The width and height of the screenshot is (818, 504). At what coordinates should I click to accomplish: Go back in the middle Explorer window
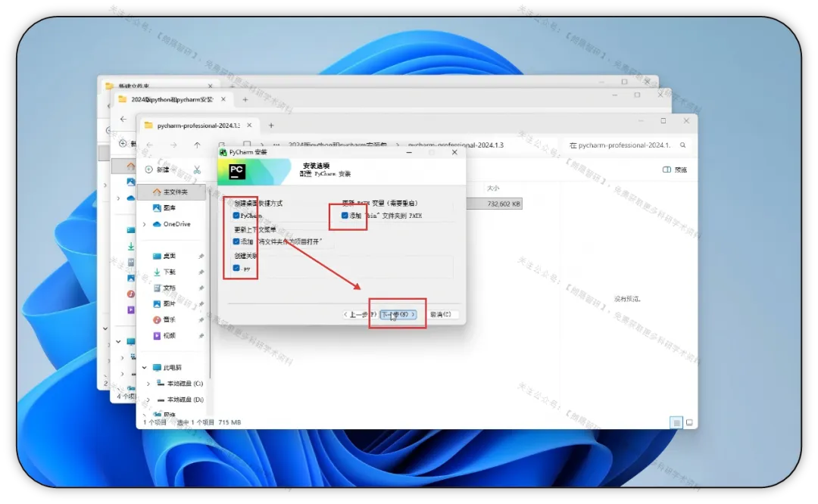click(123, 120)
